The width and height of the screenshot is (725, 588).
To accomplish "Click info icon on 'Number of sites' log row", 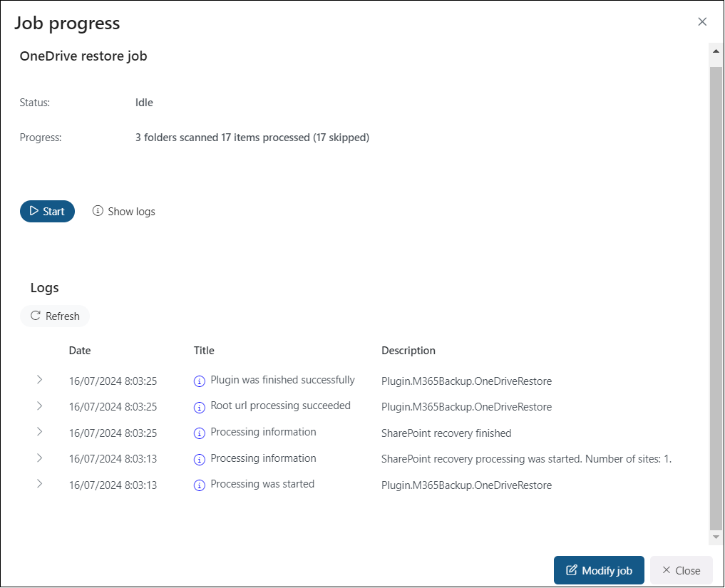I will tap(199, 459).
